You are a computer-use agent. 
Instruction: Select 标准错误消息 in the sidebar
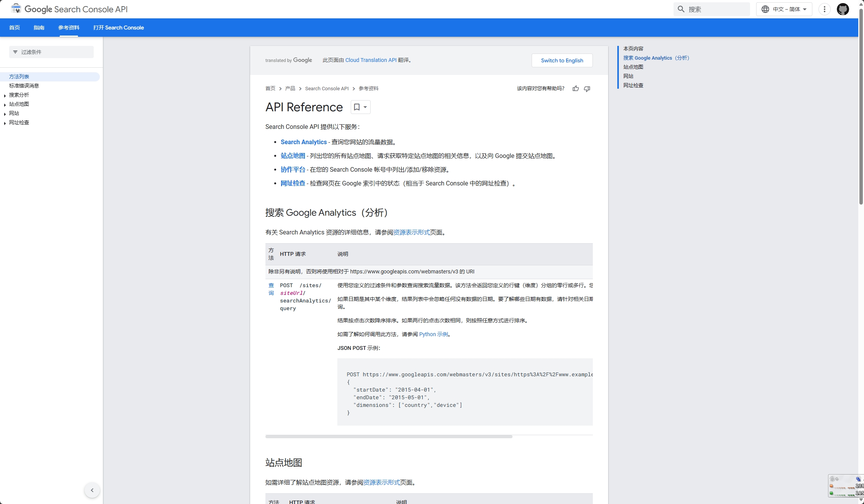point(24,86)
